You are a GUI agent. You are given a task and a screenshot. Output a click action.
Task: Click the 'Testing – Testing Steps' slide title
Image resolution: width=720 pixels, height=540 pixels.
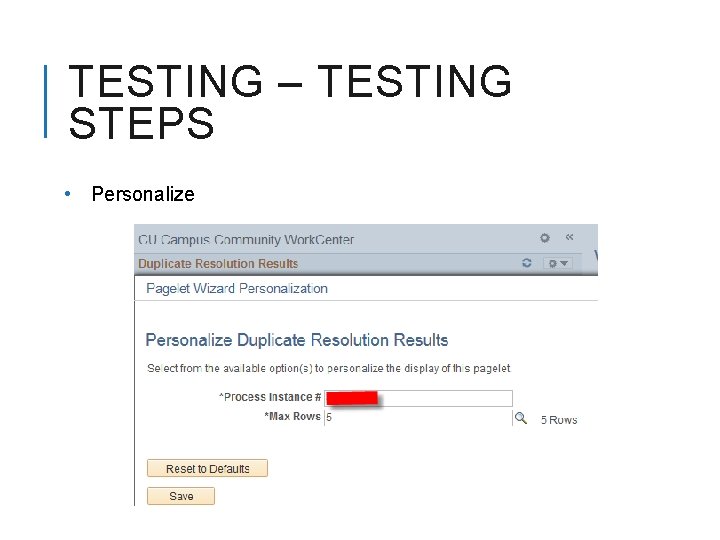pos(289,102)
